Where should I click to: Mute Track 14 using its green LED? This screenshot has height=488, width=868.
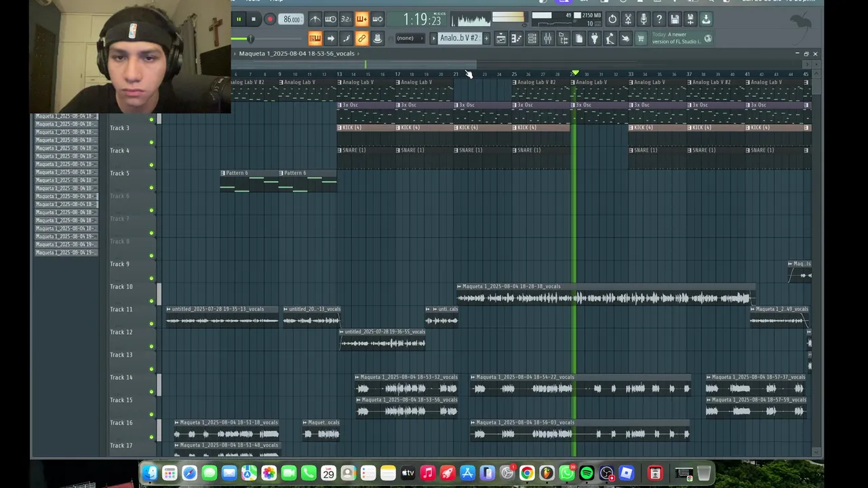[x=151, y=392]
